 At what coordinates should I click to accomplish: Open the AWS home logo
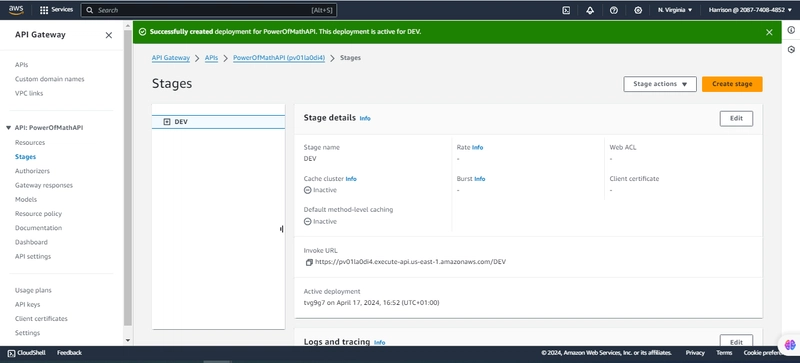coord(16,10)
